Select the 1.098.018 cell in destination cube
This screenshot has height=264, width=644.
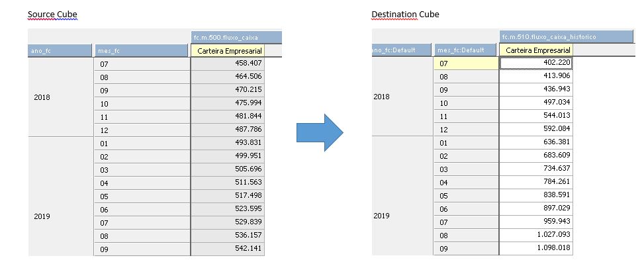coord(536,248)
